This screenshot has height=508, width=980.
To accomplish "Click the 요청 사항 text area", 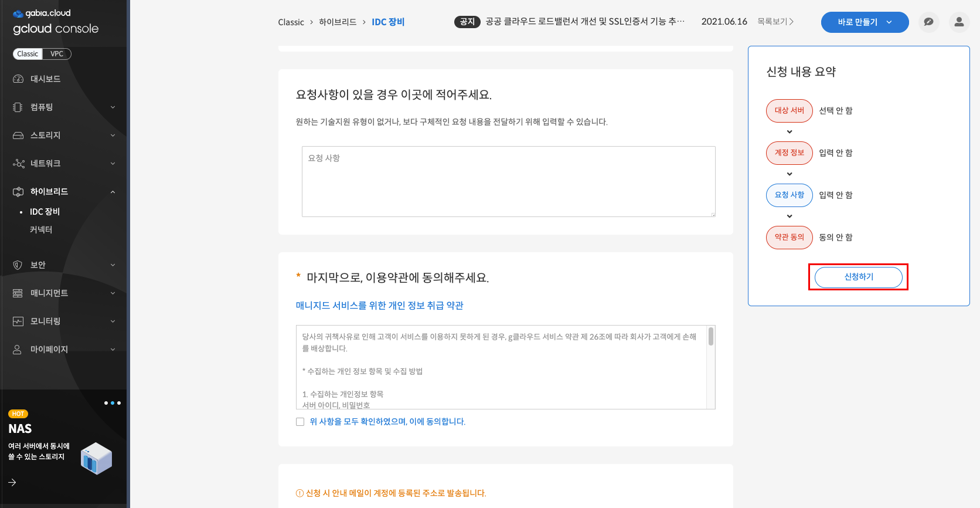I will click(x=508, y=182).
